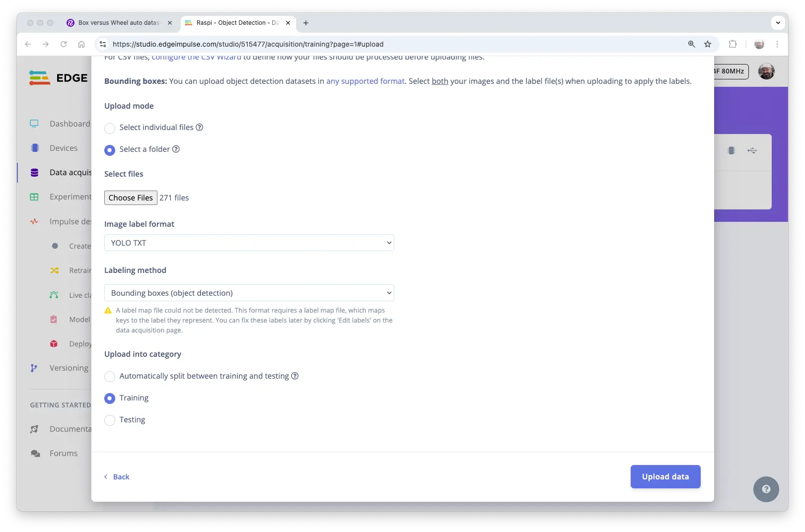
Task: Click the Choose Files button
Action: (131, 198)
